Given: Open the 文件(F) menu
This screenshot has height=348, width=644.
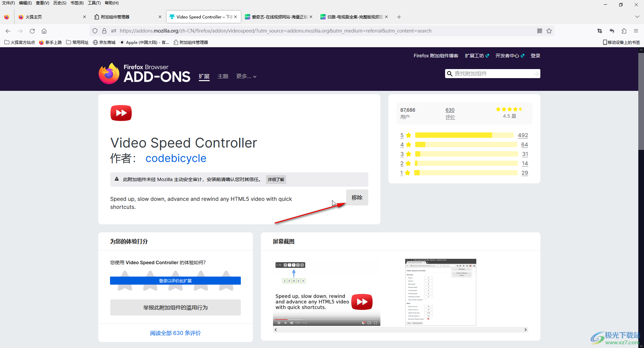Looking at the screenshot, I should [8, 3].
